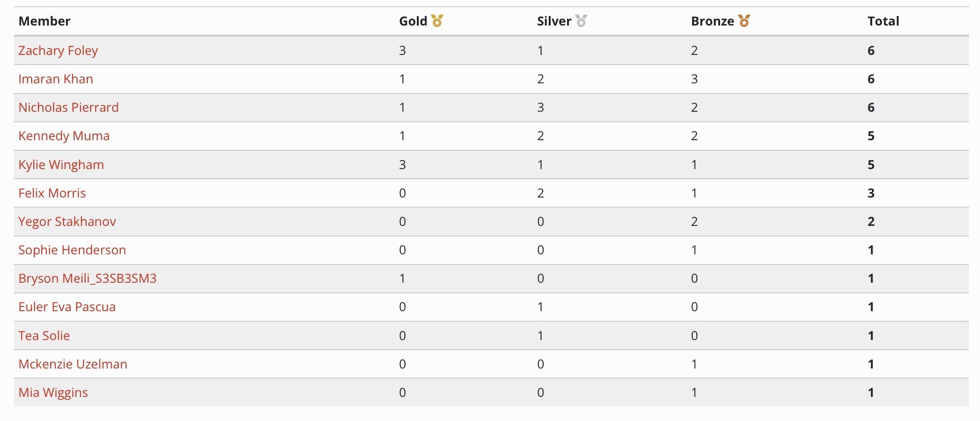Open the Tea Solie member link

coord(44,336)
